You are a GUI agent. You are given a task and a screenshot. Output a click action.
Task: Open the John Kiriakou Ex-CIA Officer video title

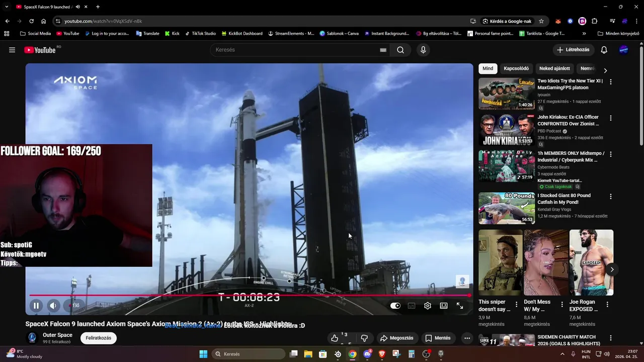coord(569,120)
